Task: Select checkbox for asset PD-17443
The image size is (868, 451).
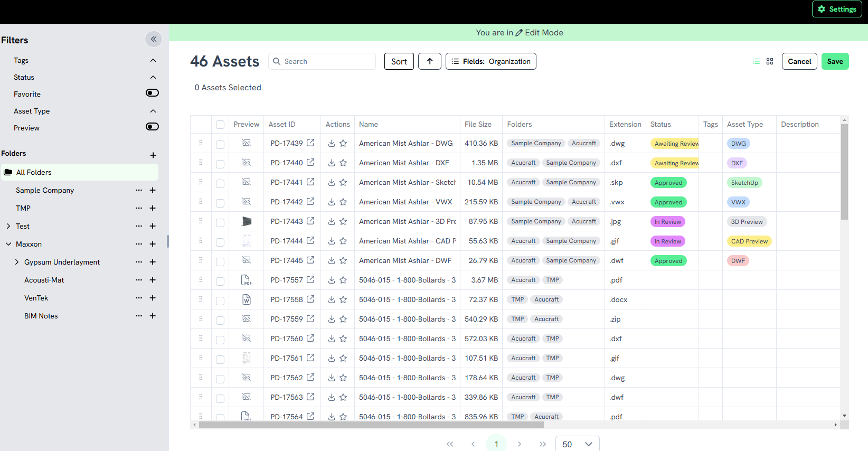Action: click(x=220, y=222)
